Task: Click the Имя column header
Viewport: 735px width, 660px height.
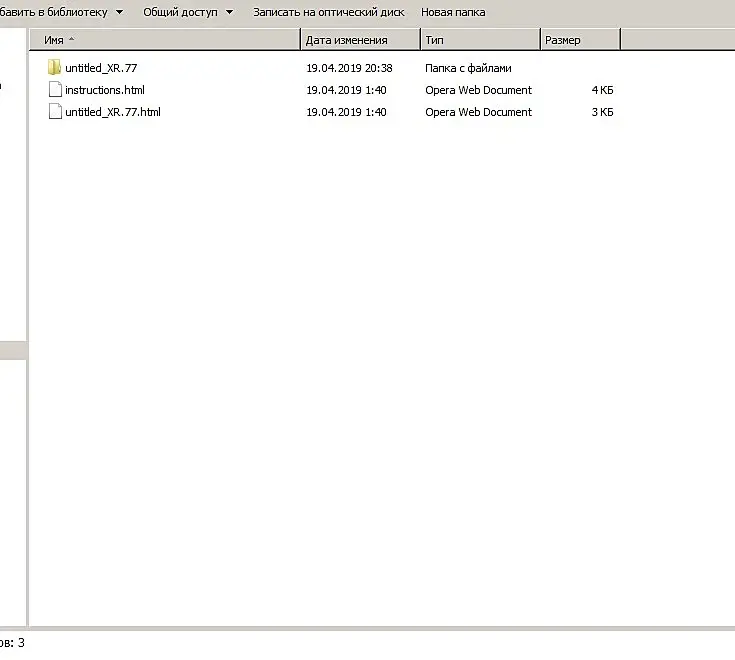Action: point(164,40)
